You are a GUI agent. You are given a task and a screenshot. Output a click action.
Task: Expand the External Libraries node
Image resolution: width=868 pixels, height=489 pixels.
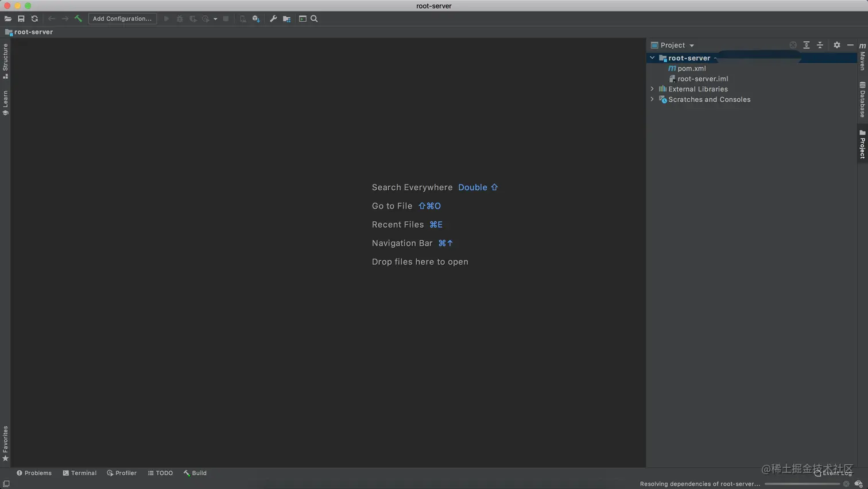pyautogui.click(x=652, y=89)
